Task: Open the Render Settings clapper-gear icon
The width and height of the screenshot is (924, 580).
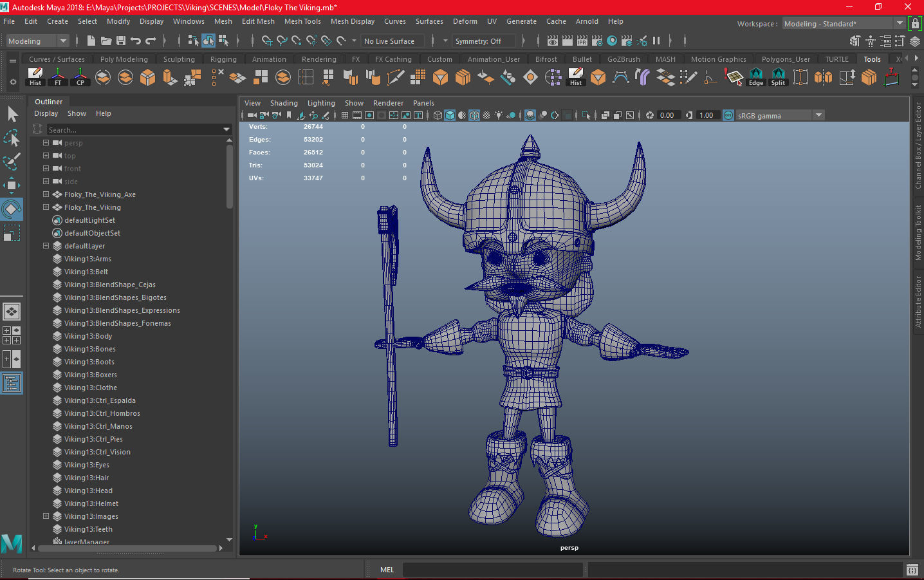Action: coord(597,41)
